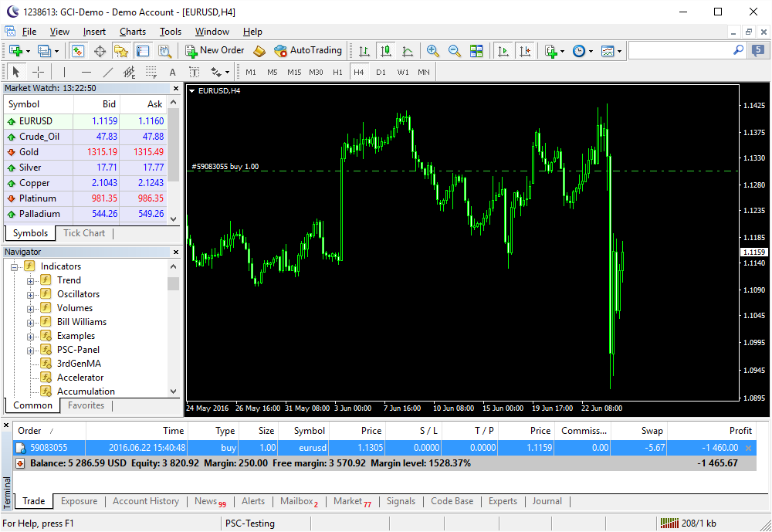Viewport: 772px width, 532px height.
Task: Zoom in on the chart
Action: pyautogui.click(x=433, y=51)
